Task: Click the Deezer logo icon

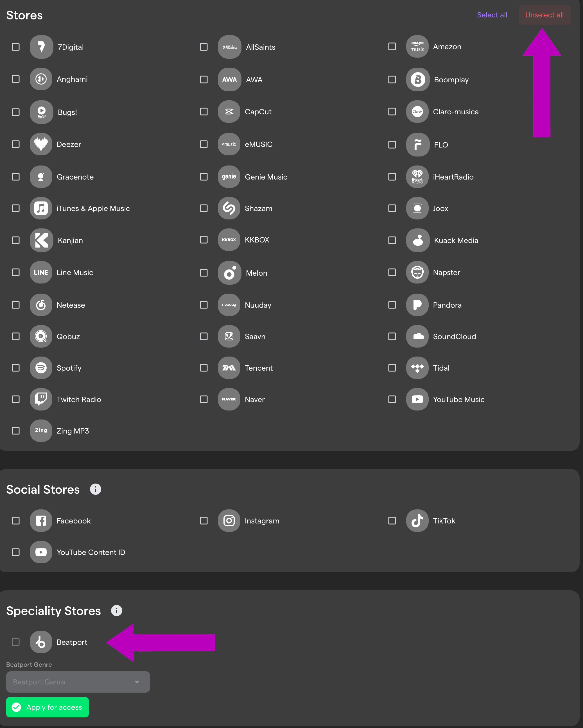Action: tap(41, 144)
